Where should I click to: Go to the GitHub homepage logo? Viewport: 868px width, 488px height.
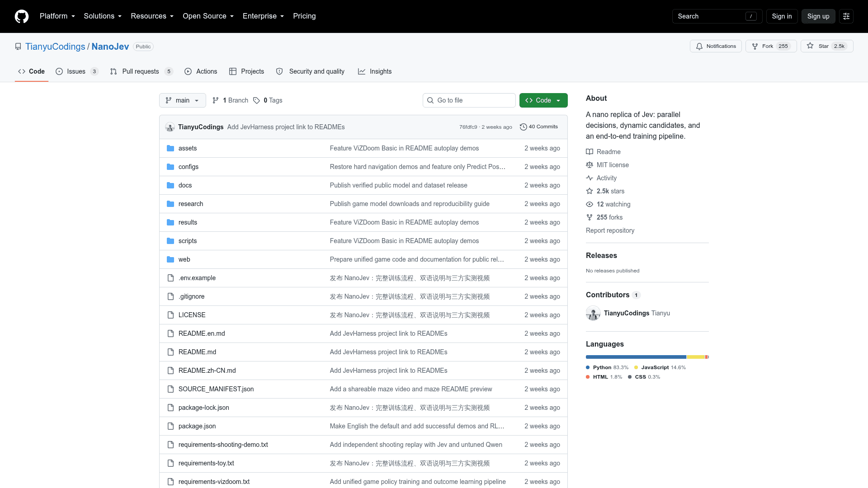(x=22, y=16)
